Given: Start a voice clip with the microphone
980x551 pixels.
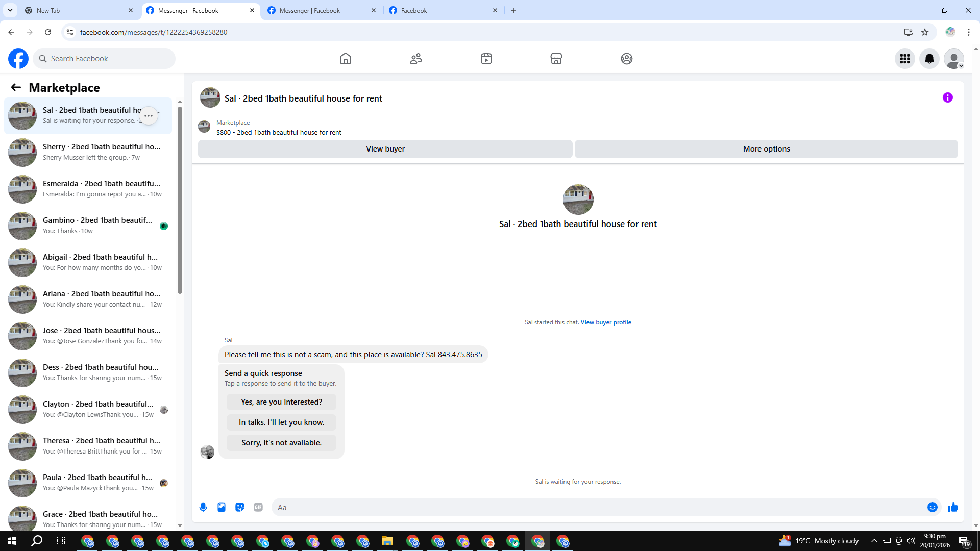Looking at the screenshot, I should coord(203,507).
